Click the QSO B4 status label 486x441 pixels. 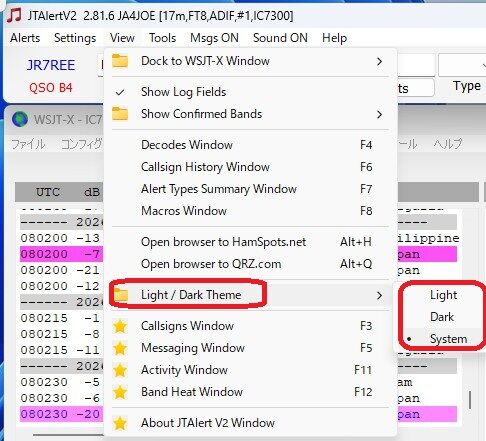51,88
